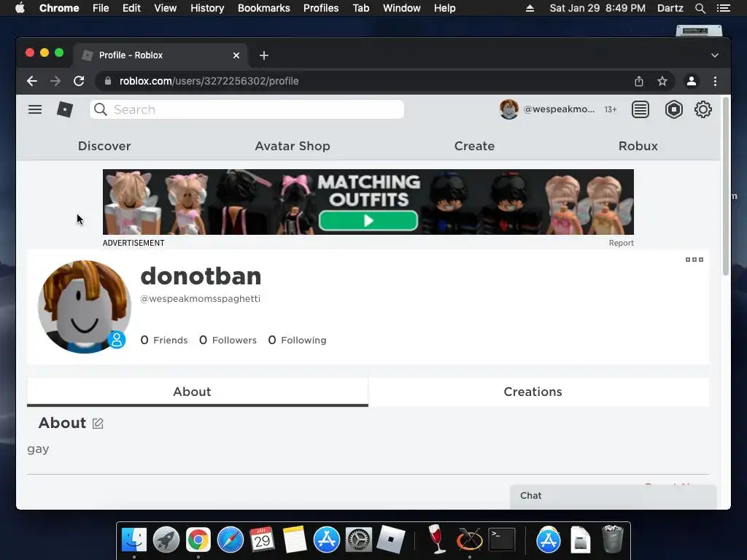The width and height of the screenshot is (747, 560).
Task: View the 0 Following list
Action: pos(298,340)
